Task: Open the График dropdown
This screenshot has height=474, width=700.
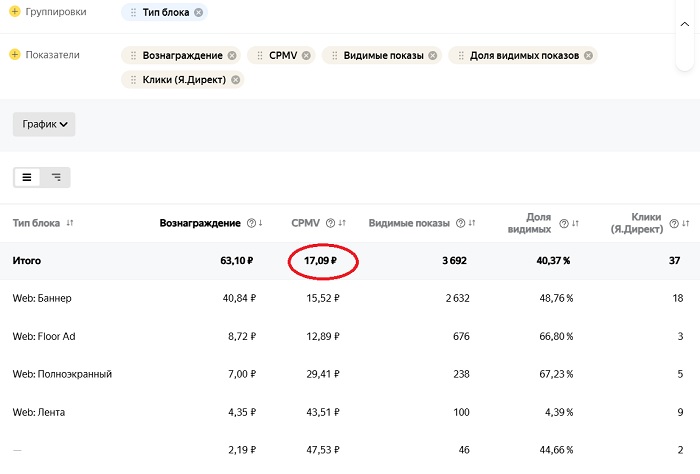Action: point(44,124)
